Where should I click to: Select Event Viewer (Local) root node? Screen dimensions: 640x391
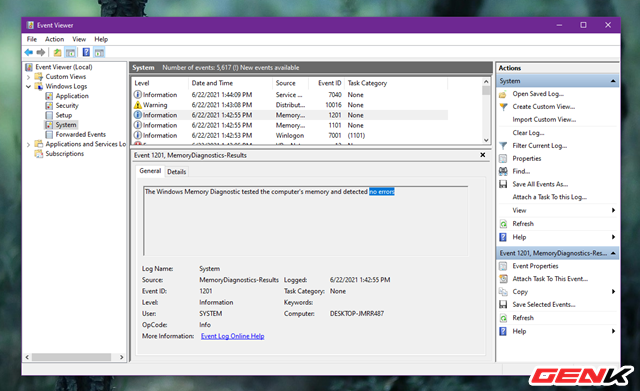pos(64,67)
